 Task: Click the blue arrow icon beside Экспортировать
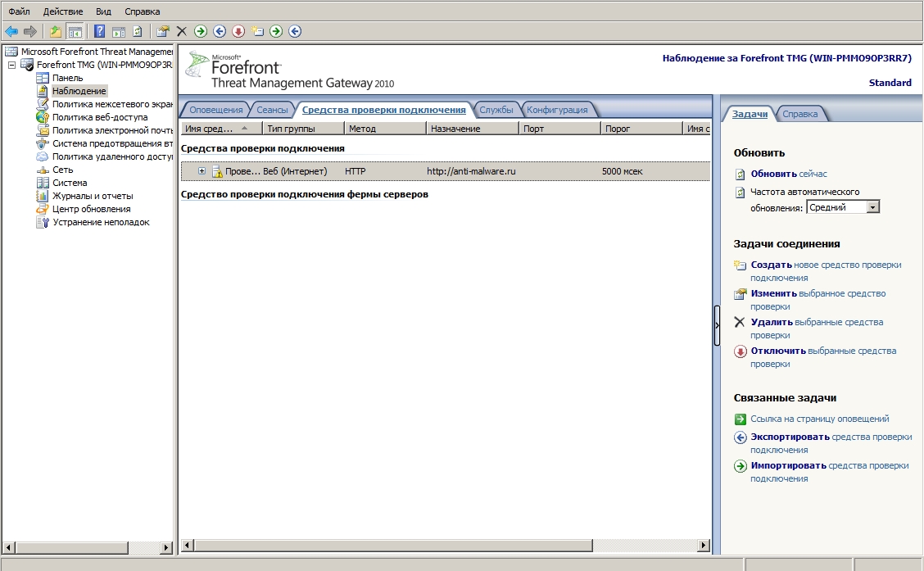(x=741, y=437)
